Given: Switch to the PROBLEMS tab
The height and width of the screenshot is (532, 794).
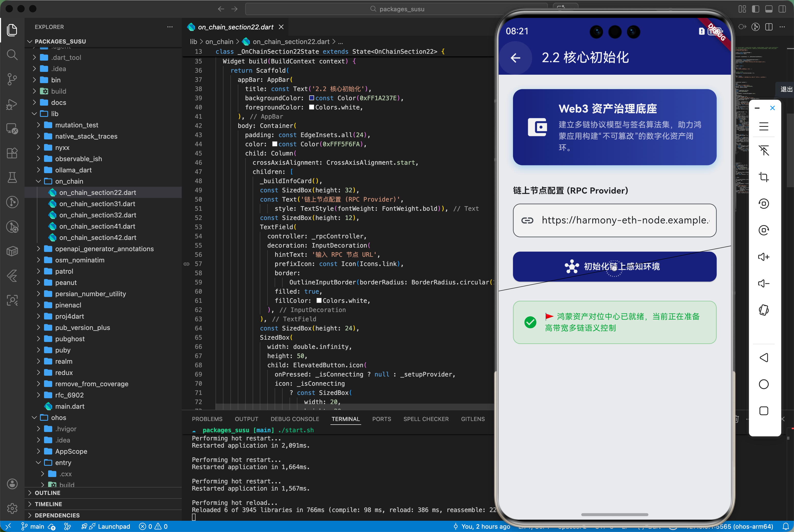Looking at the screenshot, I should (207, 419).
